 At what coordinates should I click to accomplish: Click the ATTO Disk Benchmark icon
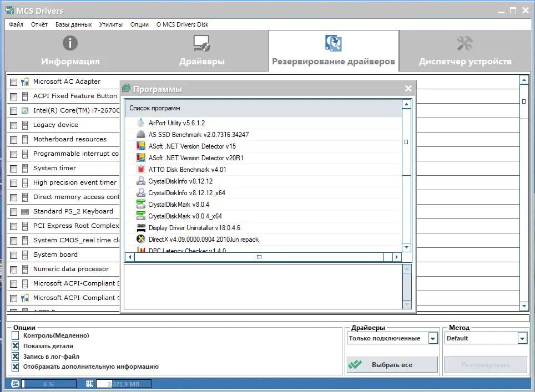(x=140, y=169)
